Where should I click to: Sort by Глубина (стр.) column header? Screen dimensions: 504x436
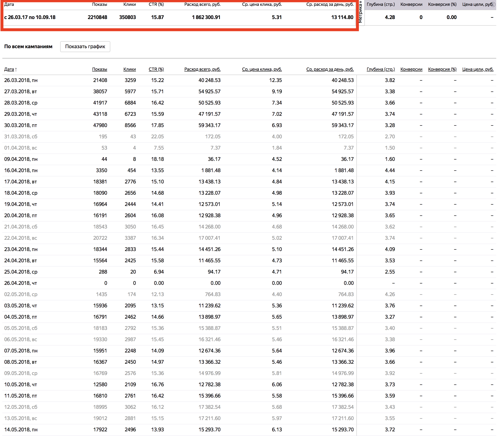pyautogui.click(x=381, y=69)
